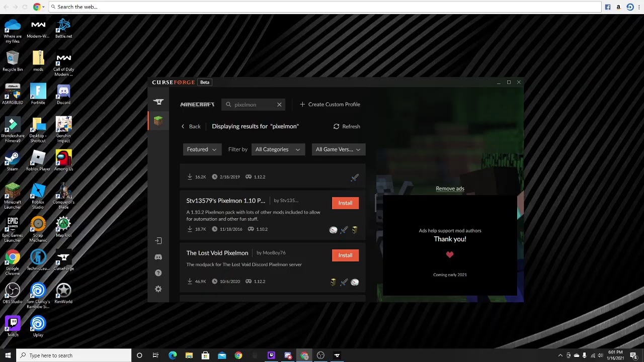Open the Recycle Bin on desktop
This screenshot has height=362, width=644.
[x=13, y=61]
